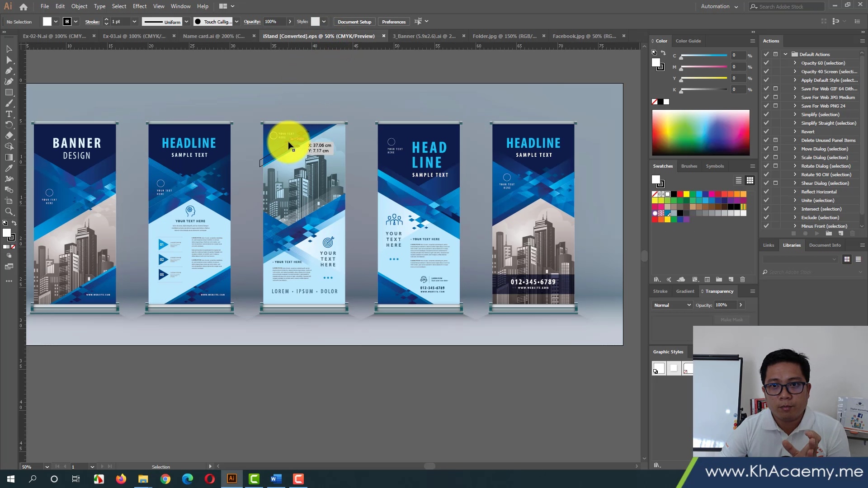868x488 pixels.
Task: Switch to the Color Guide tab
Action: coord(688,41)
